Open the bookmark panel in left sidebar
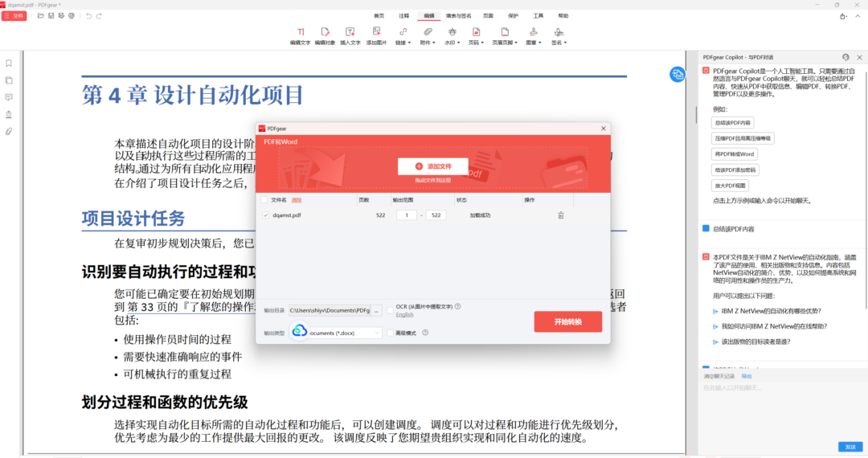The width and height of the screenshot is (868, 458). click(9, 63)
